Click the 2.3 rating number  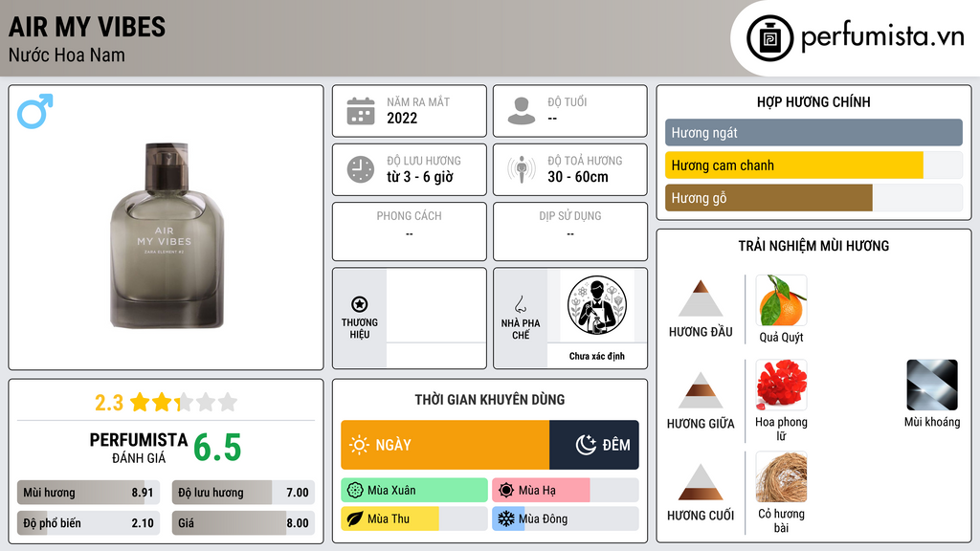[109, 403]
